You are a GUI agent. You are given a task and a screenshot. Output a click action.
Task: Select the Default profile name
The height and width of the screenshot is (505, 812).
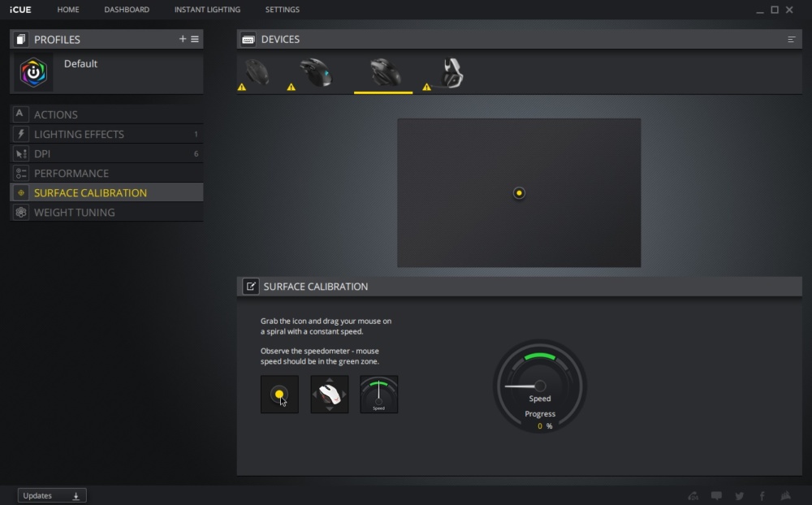pyautogui.click(x=80, y=63)
